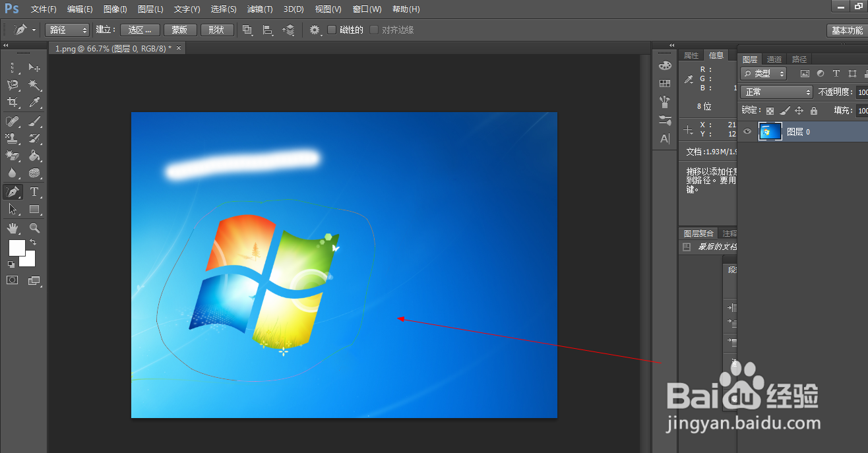Toggle lock image pixels brush icon
Image resolution: width=868 pixels, height=453 pixels.
[784, 111]
